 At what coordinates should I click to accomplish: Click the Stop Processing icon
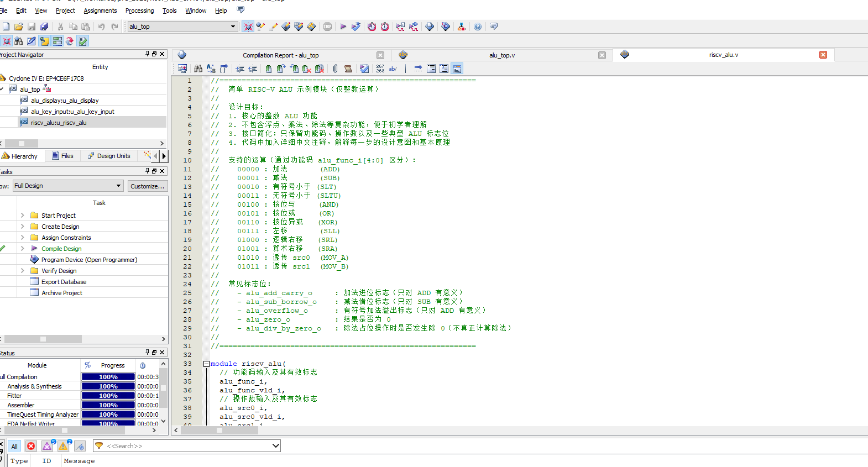click(328, 27)
